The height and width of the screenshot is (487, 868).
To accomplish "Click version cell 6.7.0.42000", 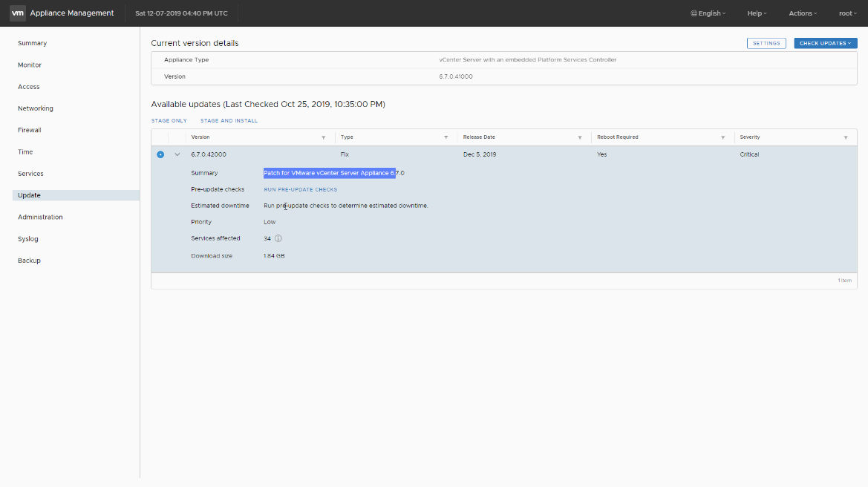I will pos(208,154).
